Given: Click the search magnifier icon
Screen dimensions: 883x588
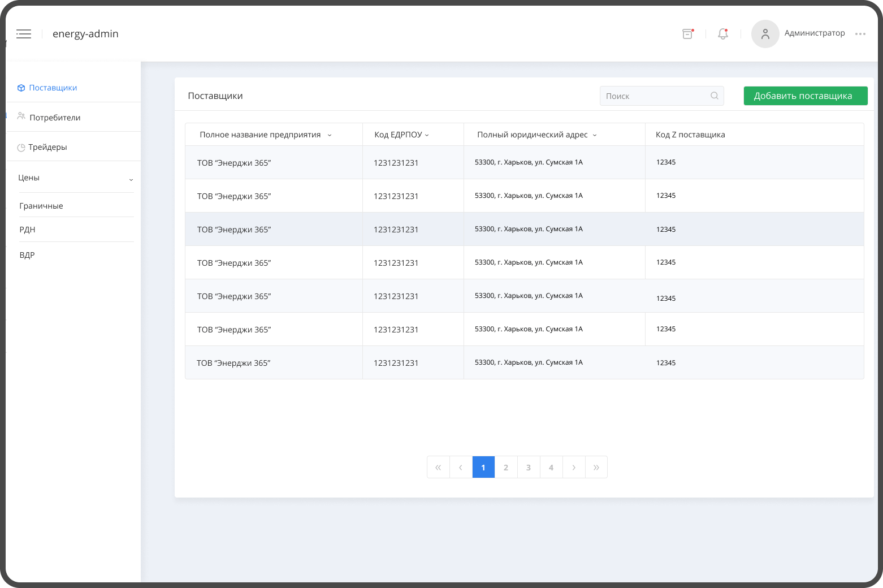Looking at the screenshot, I should (x=714, y=96).
